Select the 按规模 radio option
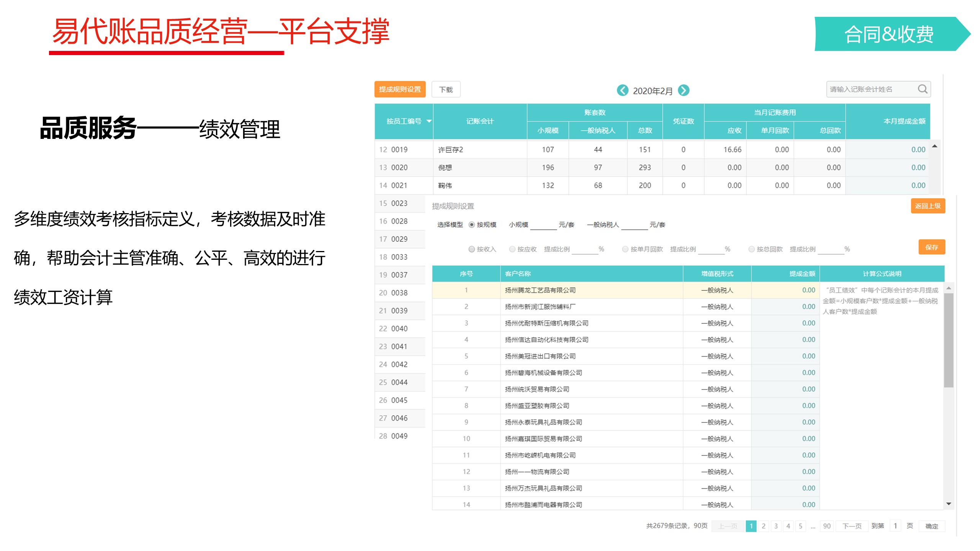 pyautogui.click(x=472, y=225)
